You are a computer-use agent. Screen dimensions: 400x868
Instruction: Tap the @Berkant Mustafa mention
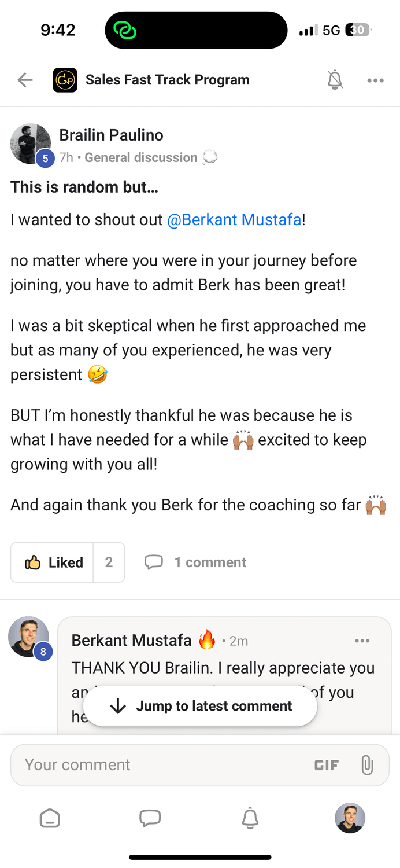click(x=234, y=220)
